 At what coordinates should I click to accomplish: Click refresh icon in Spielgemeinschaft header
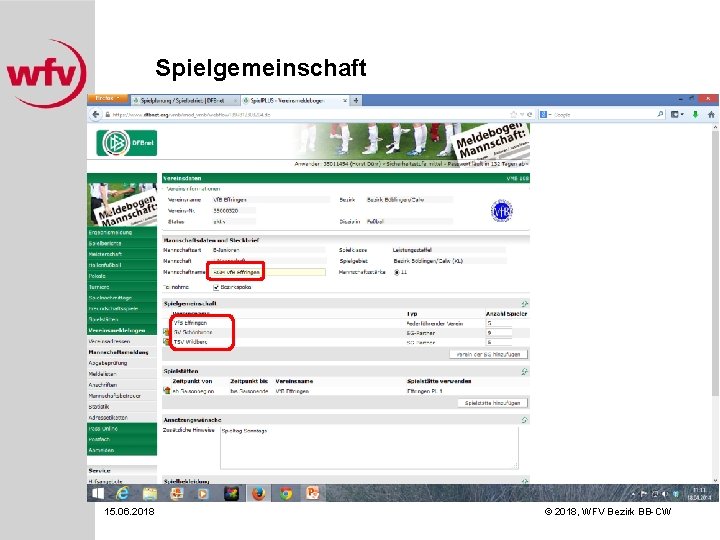point(524,304)
